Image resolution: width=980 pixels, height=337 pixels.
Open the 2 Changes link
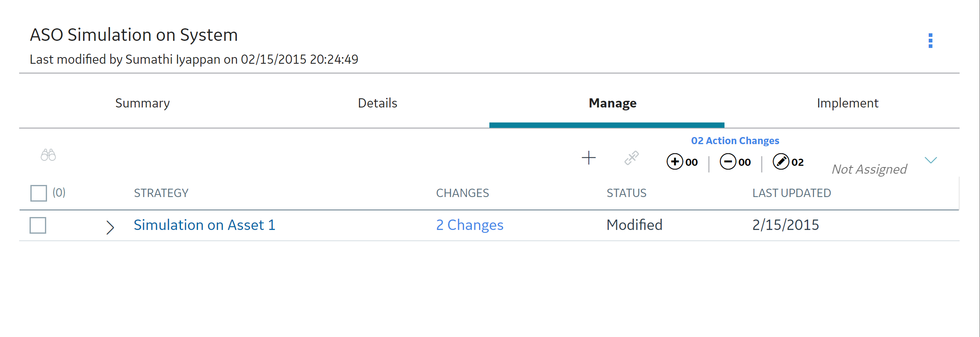click(470, 225)
